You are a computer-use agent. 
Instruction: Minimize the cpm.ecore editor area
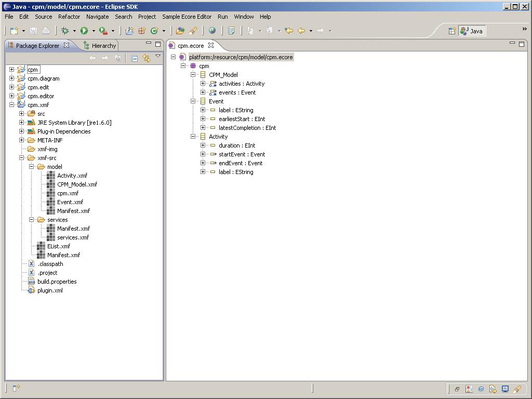pyautogui.click(x=512, y=43)
